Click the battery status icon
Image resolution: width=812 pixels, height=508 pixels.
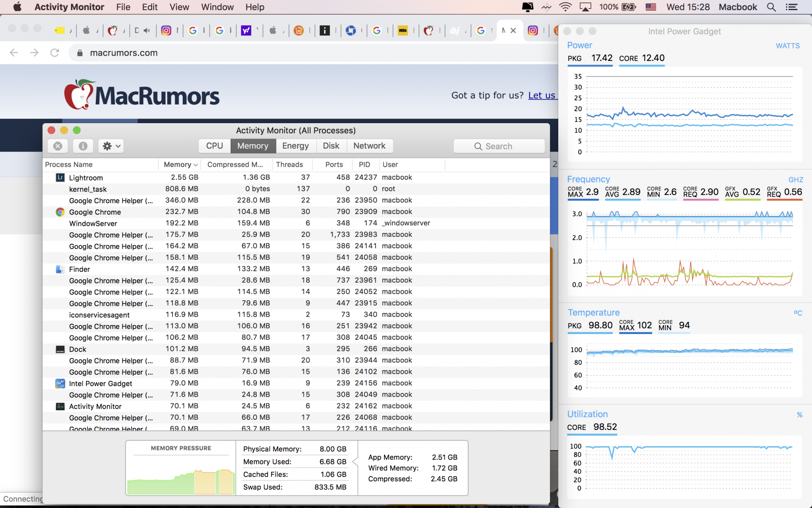click(x=629, y=7)
